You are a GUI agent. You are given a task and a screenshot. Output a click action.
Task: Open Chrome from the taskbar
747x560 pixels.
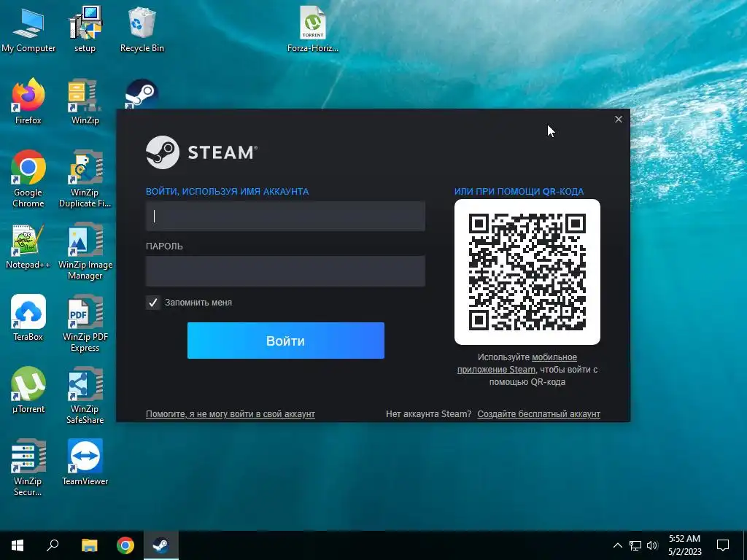125,545
